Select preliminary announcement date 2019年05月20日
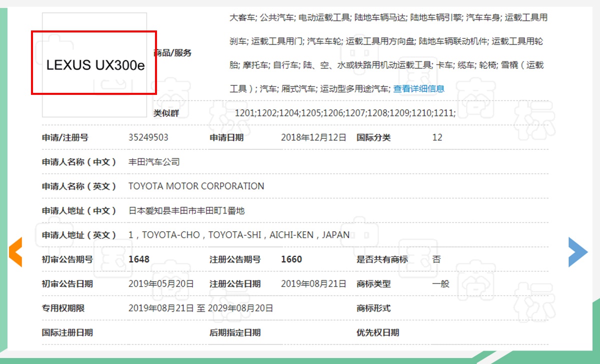The width and height of the screenshot is (600, 364). click(x=161, y=284)
